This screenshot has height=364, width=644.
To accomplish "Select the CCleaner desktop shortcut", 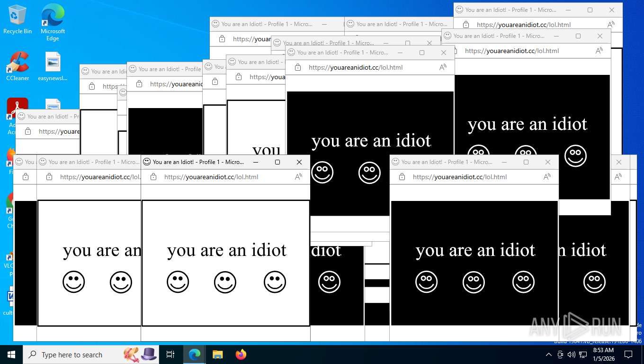I will [x=18, y=66].
